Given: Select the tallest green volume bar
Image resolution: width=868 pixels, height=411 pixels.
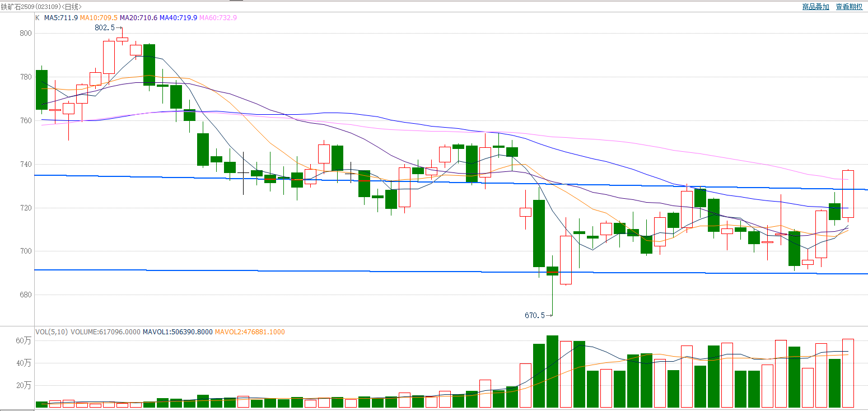Looking at the screenshot, I should 552,371.
